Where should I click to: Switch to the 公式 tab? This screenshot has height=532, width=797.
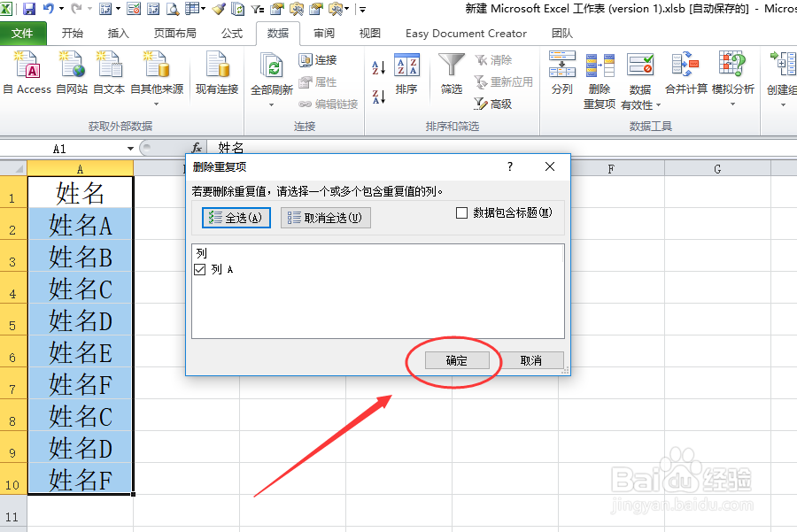(x=232, y=34)
